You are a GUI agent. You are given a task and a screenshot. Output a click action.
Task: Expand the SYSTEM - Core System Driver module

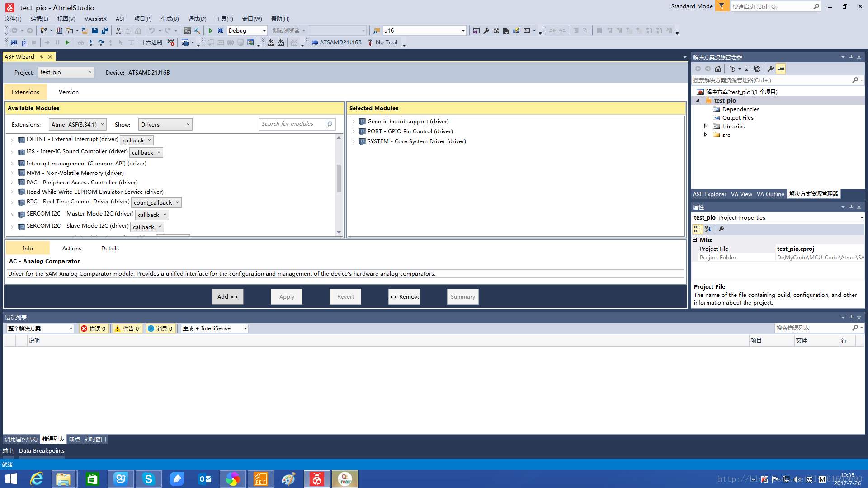[354, 141]
